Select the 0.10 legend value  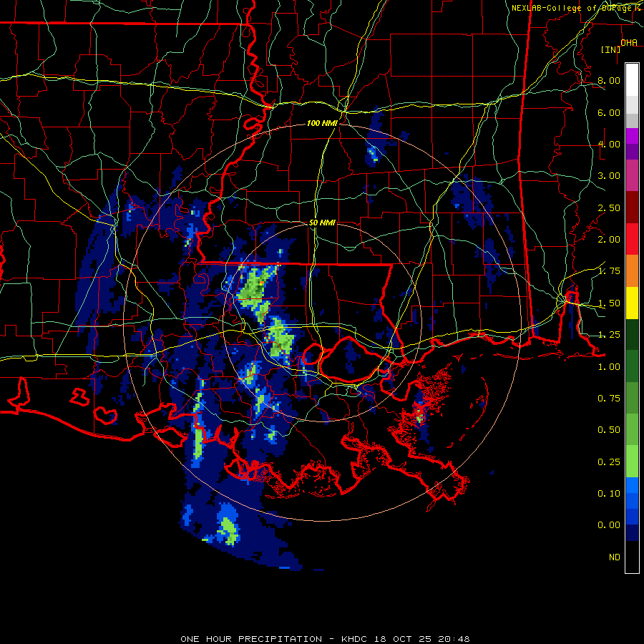609,494
